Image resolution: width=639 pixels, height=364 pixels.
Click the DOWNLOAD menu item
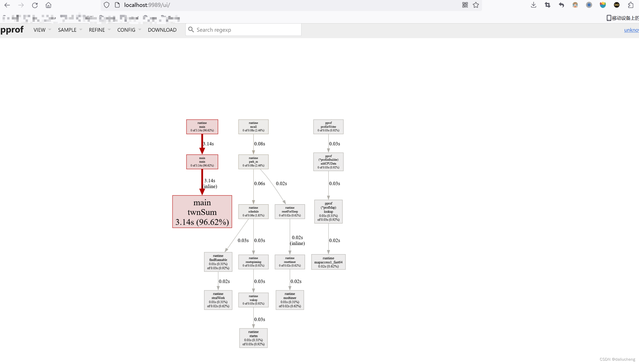(162, 30)
